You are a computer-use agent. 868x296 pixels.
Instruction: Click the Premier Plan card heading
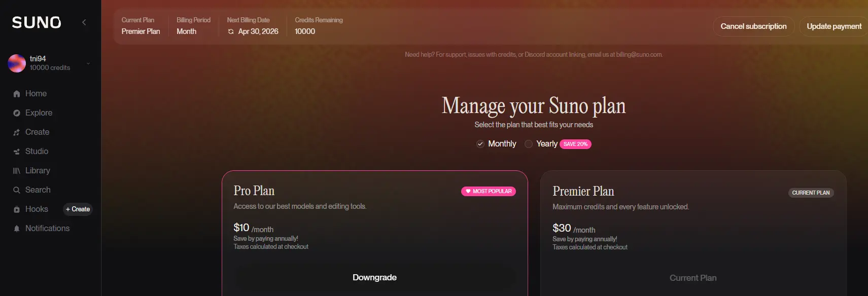tap(583, 191)
